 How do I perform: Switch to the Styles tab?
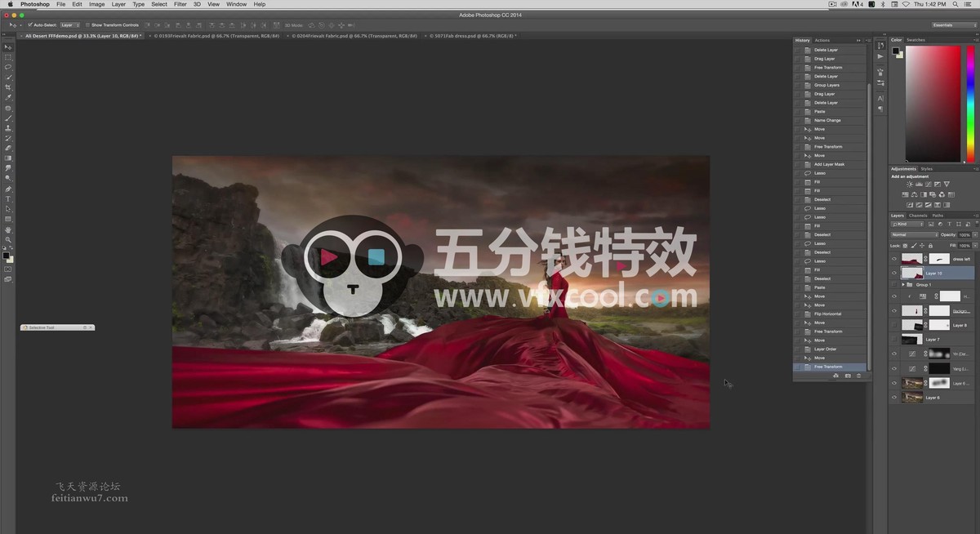tap(926, 169)
